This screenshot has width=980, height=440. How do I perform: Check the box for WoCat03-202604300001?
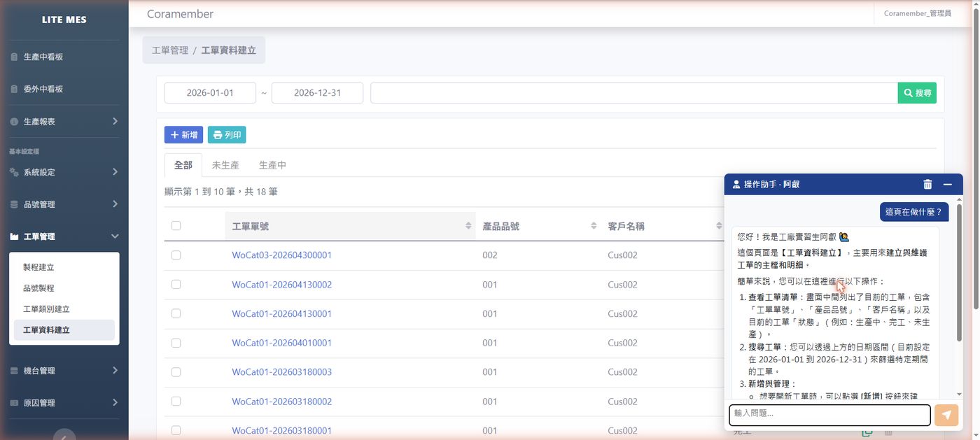click(x=176, y=255)
